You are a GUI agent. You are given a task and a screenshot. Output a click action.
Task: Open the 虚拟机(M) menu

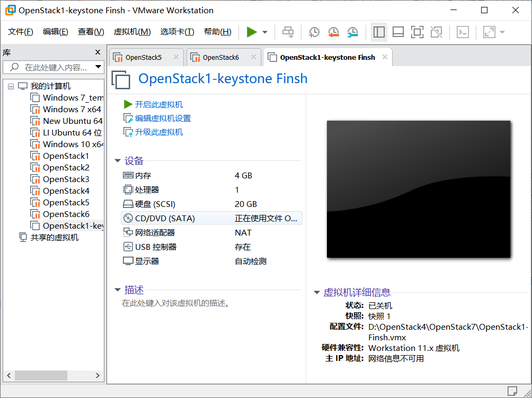[132, 32]
